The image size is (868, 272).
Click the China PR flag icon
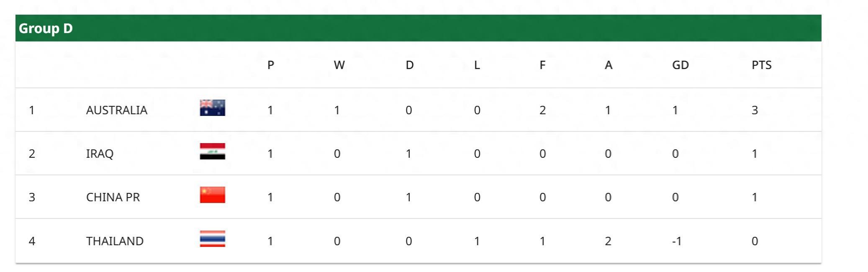212,195
